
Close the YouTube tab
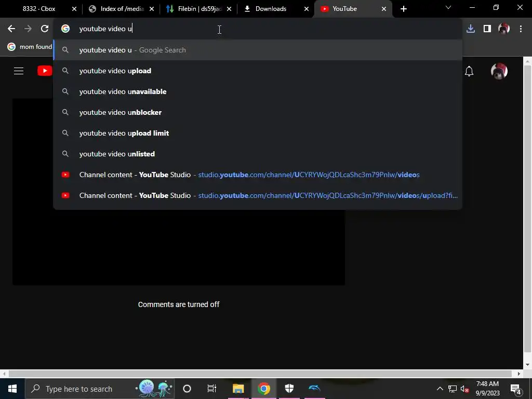tap(384, 9)
